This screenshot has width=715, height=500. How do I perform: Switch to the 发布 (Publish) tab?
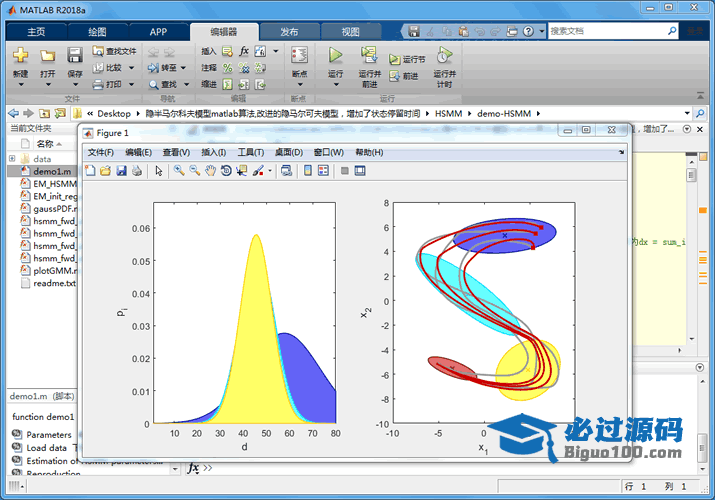coord(289,32)
